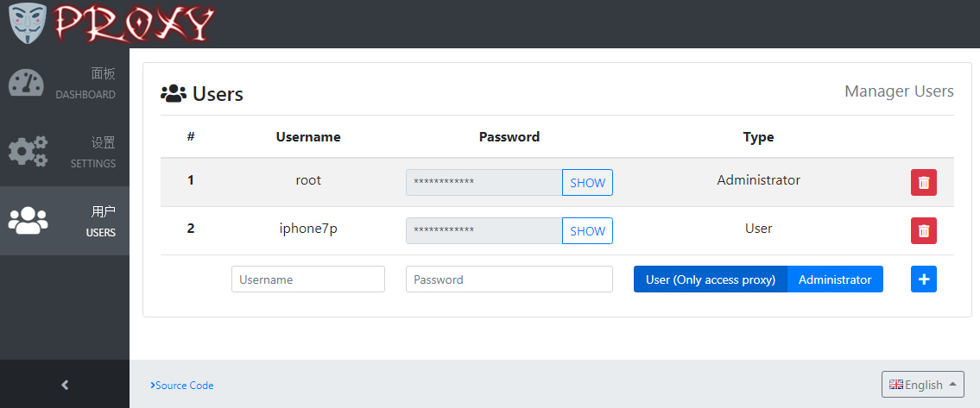
Task: Focus the new Password input field
Action: [x=509, y=279]
